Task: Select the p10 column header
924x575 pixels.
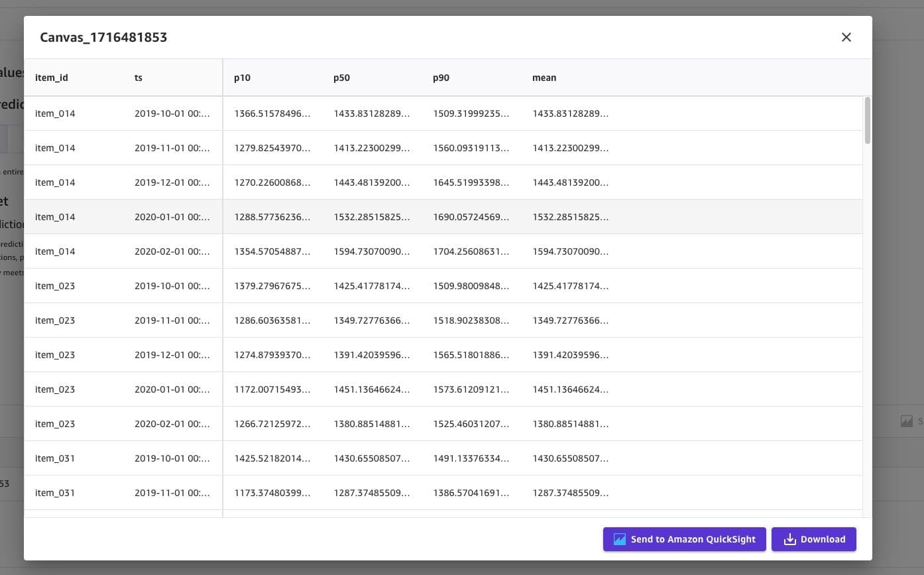Action: [242, 78]
